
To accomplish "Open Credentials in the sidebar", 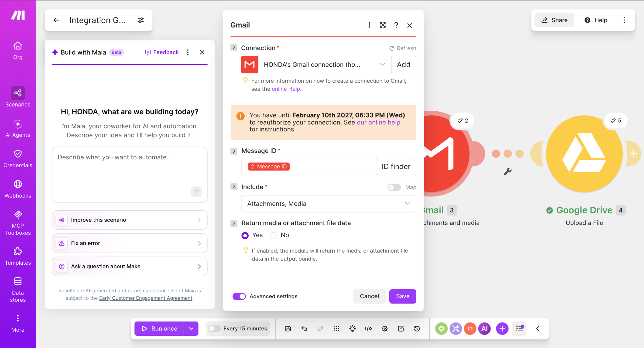I will pos(18,159).
